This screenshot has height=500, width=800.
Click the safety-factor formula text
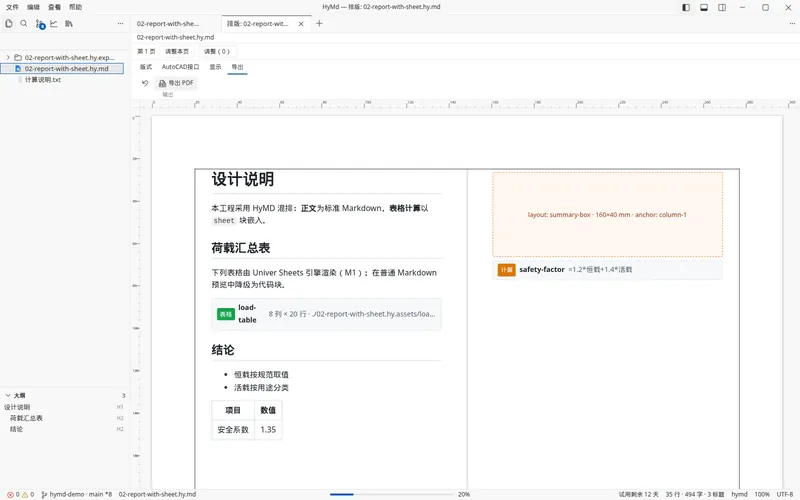point(600,269)
